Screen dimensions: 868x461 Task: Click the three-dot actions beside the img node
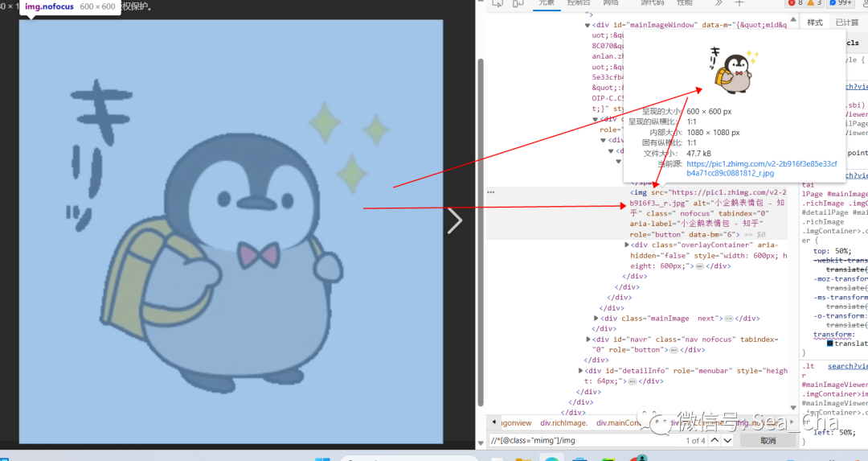click(x=490, y=192)
